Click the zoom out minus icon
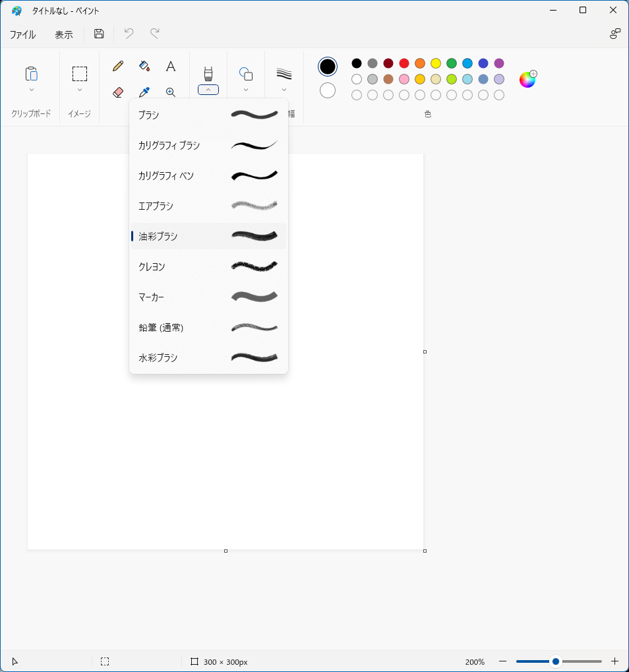This screenshot has width=629, height=672. (502, 661)
